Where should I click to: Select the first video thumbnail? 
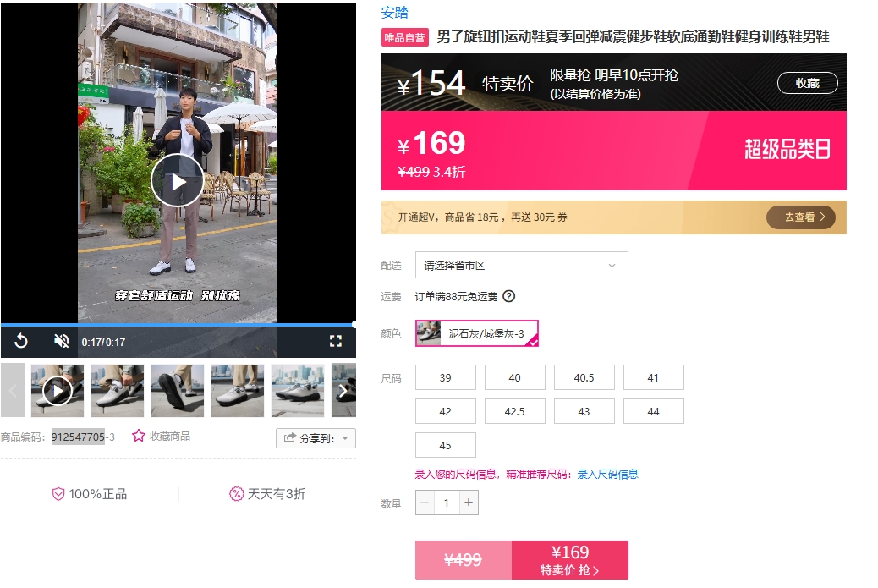point(58,390)
